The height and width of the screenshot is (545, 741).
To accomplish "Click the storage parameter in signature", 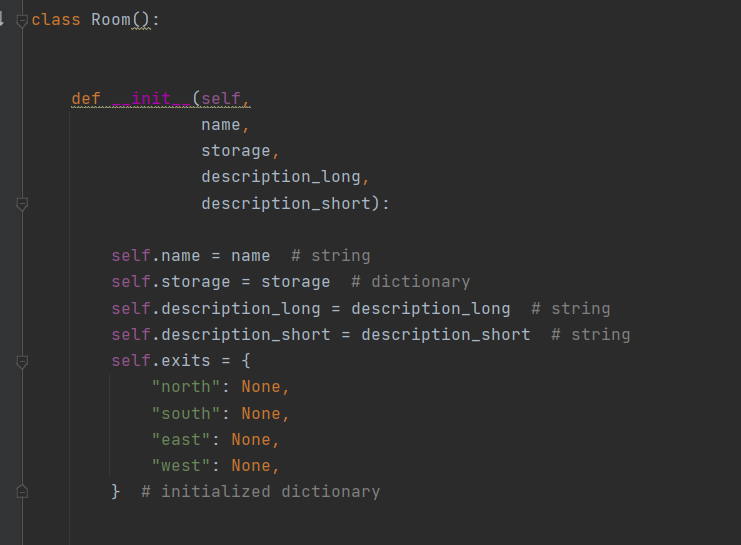I will click(x=236, y=151).
